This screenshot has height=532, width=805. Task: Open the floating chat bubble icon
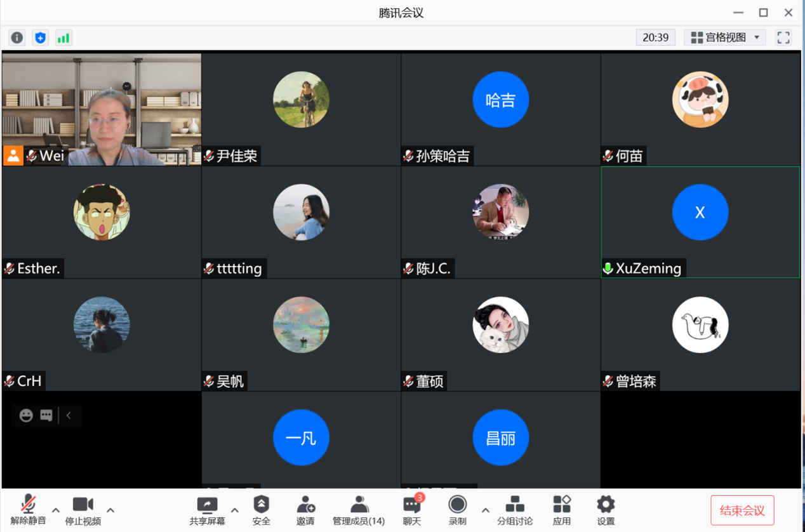click(46, 415)
